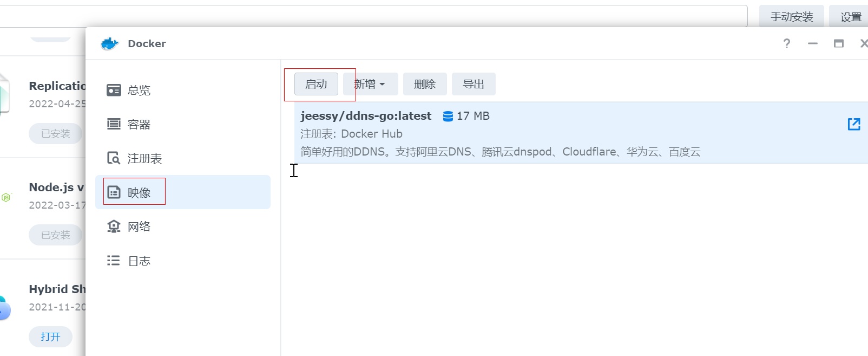The width and height of the screenshot is (868, 356).
Task: Open the 总览 overview icon in sidebar
Action: (x=114, y=90)
